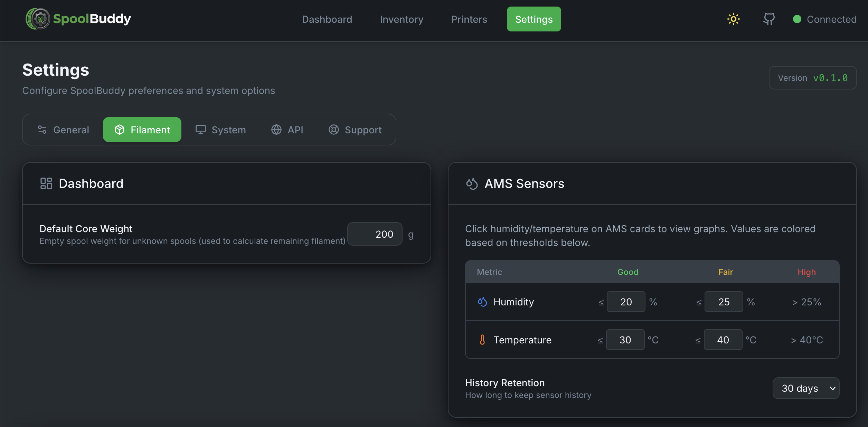
Task: Click the System tab monitor icon
Action: click(x=200, y=130)
